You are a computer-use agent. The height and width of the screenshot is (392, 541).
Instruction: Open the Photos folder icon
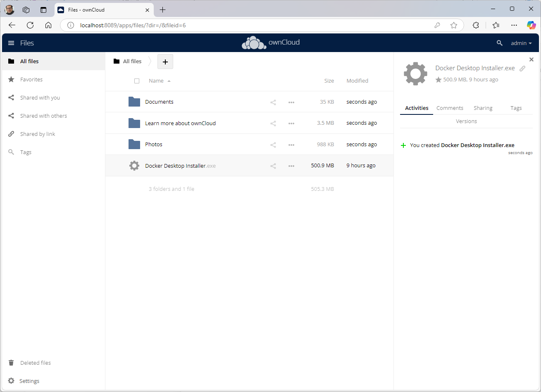pyautogui.click(x=134, y=144)
